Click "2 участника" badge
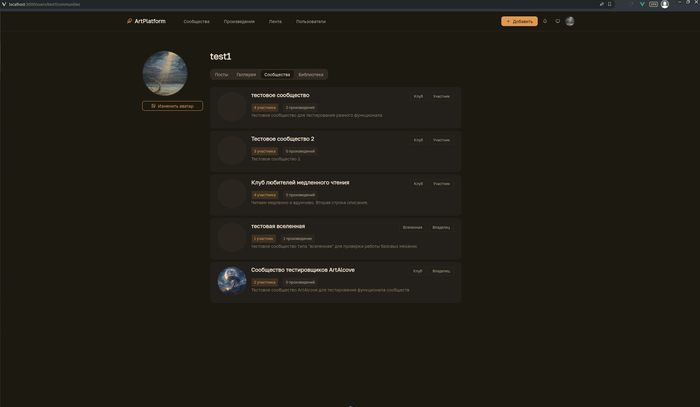Screen dimensions: 700x407 click(x=264, y=282)
